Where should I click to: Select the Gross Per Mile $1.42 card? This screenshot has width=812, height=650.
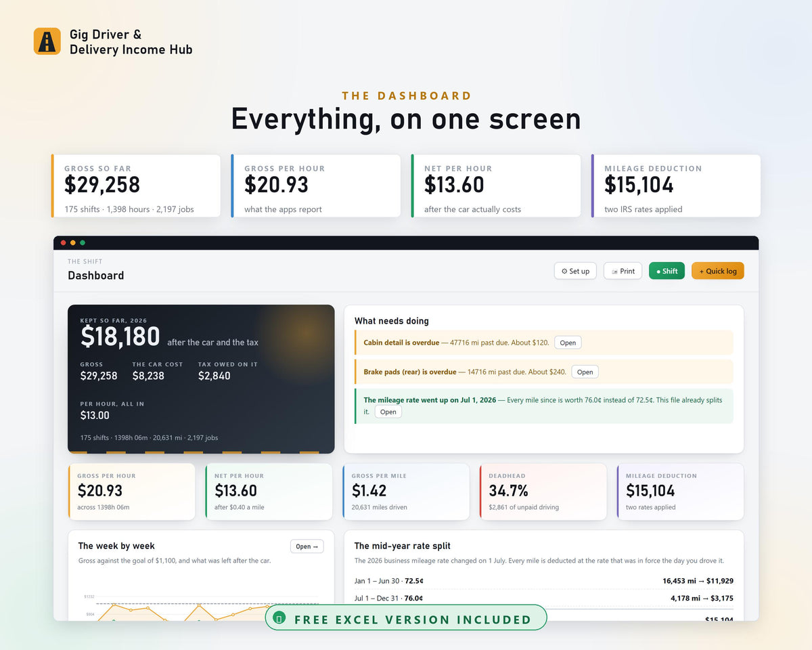(406, 492)
